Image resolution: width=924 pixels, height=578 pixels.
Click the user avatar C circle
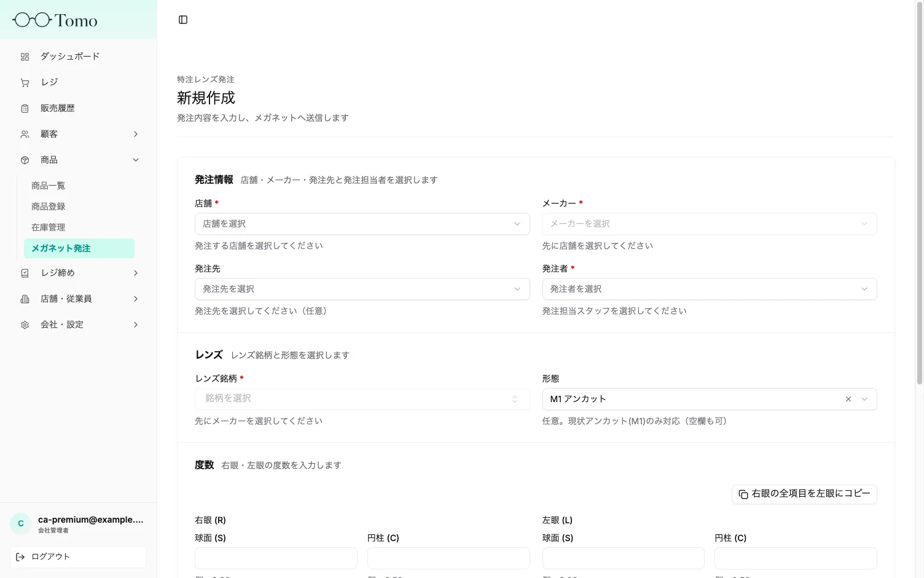21,524
